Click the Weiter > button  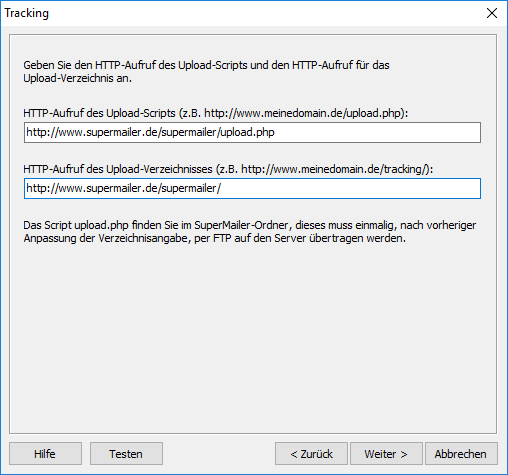(386, 453)
